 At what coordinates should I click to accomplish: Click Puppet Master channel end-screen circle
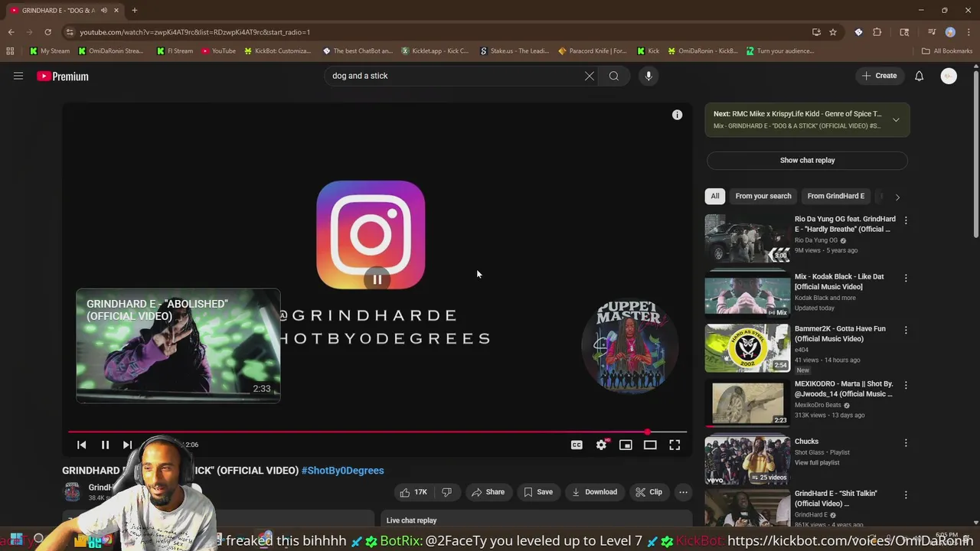point(629,345)
